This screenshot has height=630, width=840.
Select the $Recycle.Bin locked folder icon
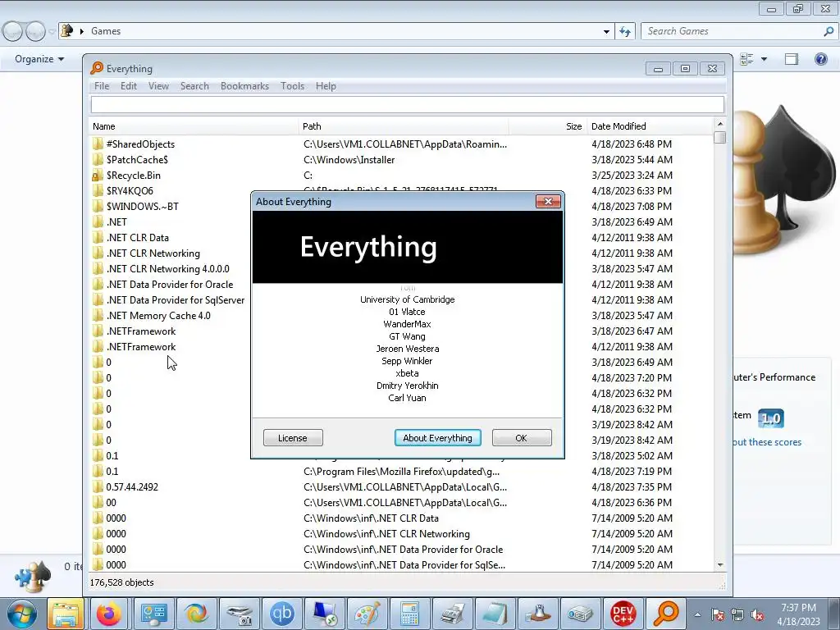(x=97, y=176)
